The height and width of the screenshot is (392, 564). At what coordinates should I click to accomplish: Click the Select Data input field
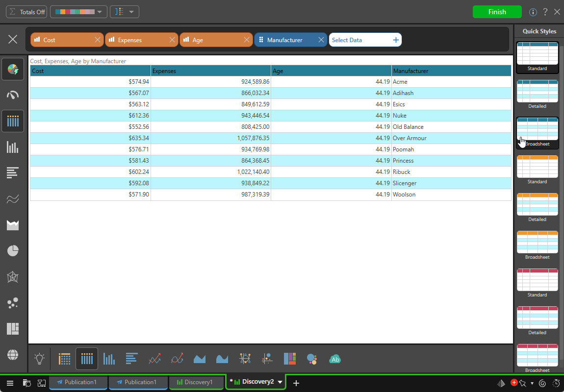tap(365, 40)
